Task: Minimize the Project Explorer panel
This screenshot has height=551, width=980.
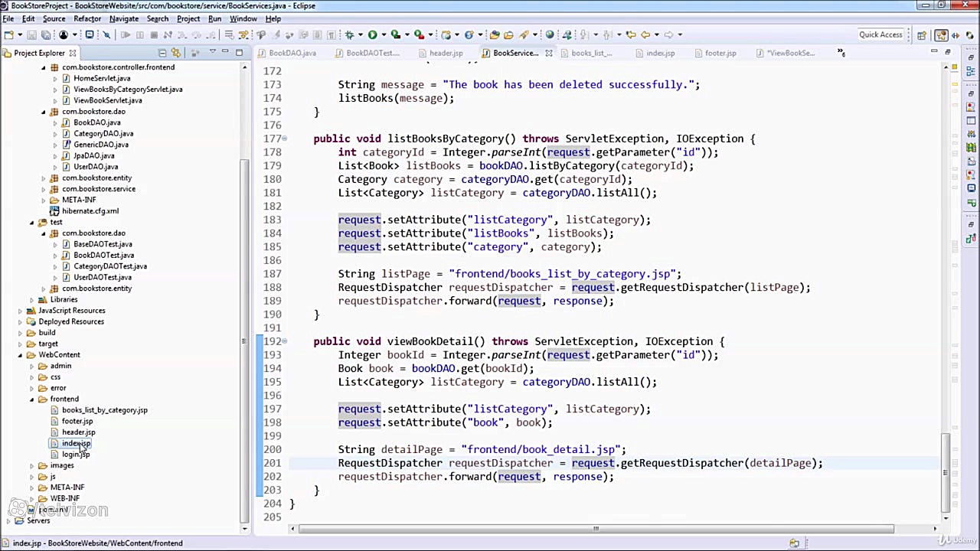Action: [x=225, y=52]
